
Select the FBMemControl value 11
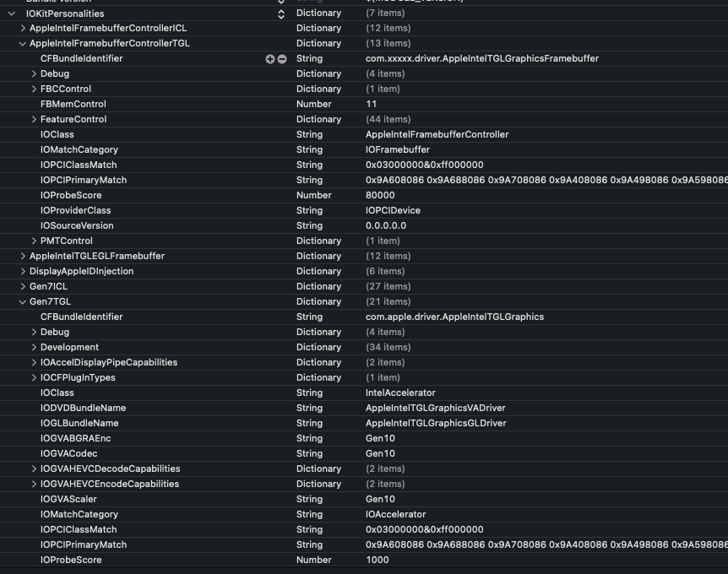(x=371, y=104)
